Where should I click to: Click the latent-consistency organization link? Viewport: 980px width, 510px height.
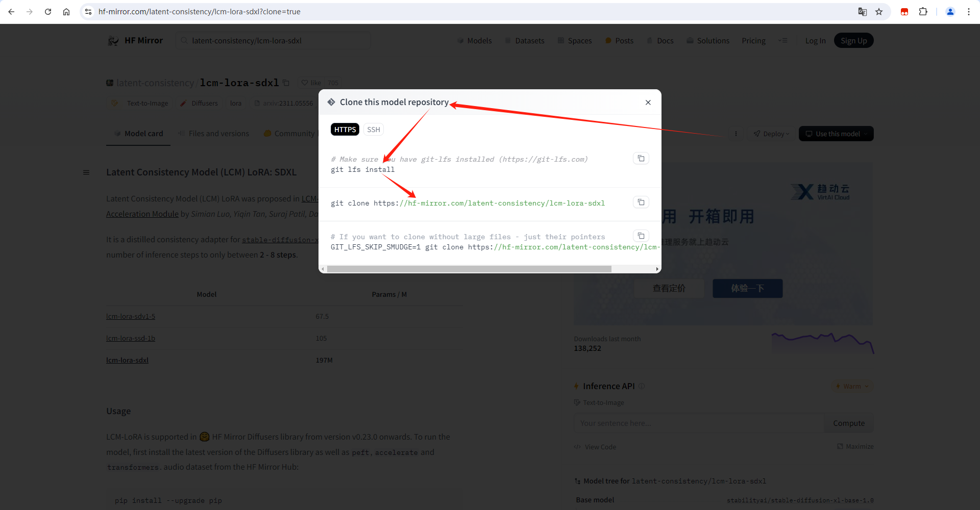click(x=155, y=83)
